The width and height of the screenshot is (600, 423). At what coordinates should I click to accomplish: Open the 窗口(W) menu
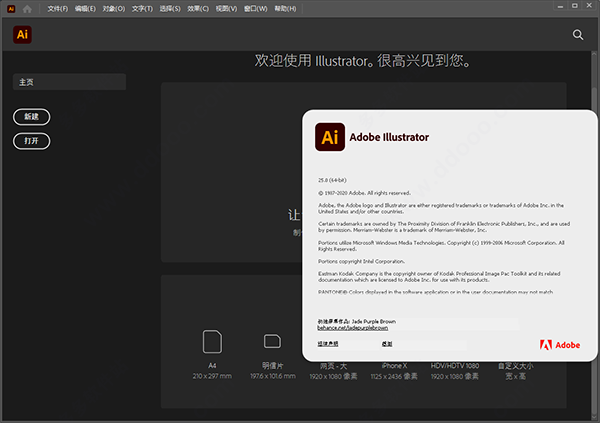point(256,9)
